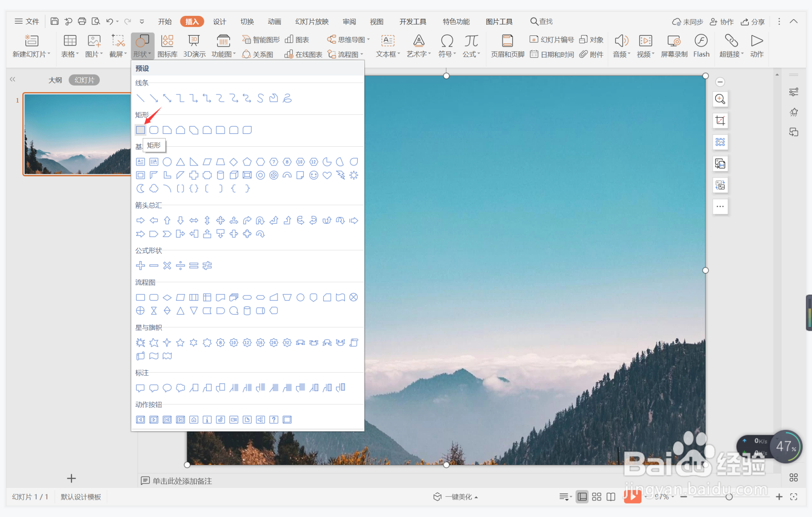Adjust the zoom slider handle
Viewport: 812px width, 517px height.
click(729, 497)
